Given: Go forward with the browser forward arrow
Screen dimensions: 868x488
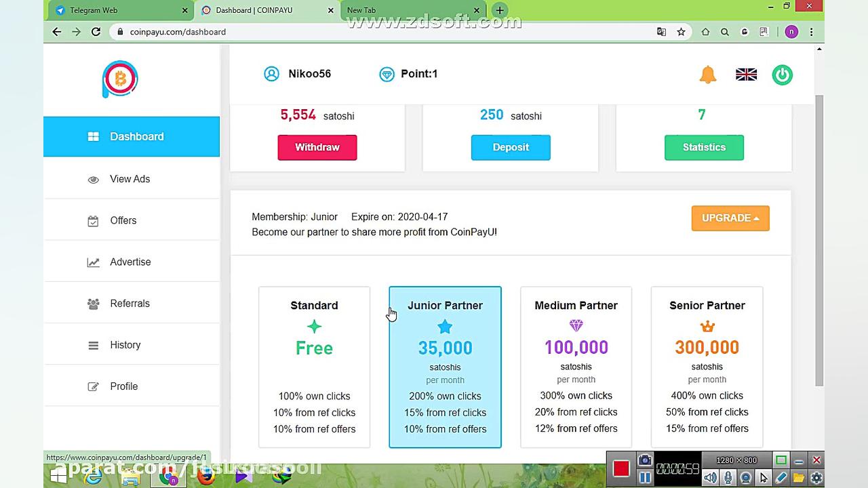Looking at the screenshot, I should (76, 32).
